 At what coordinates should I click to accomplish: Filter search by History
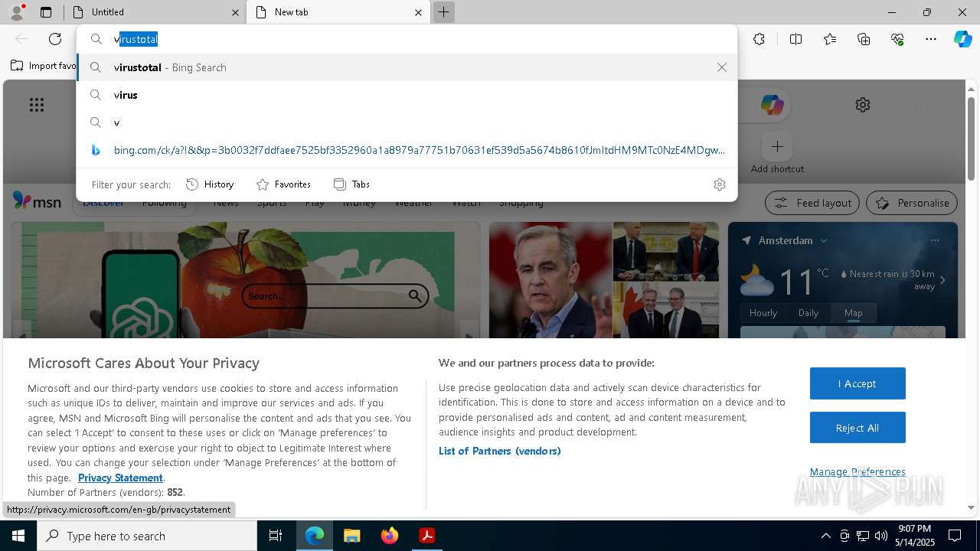(x=210, y=184)
